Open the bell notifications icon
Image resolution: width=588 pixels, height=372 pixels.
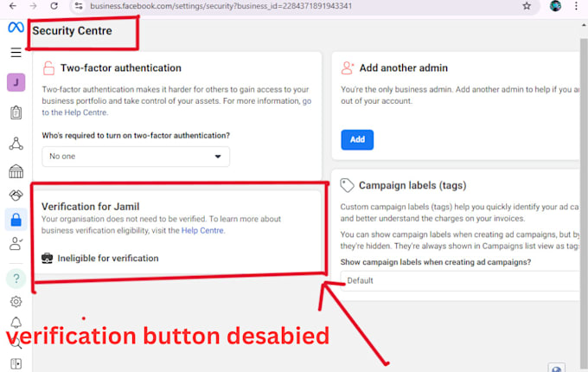(16, 323)
